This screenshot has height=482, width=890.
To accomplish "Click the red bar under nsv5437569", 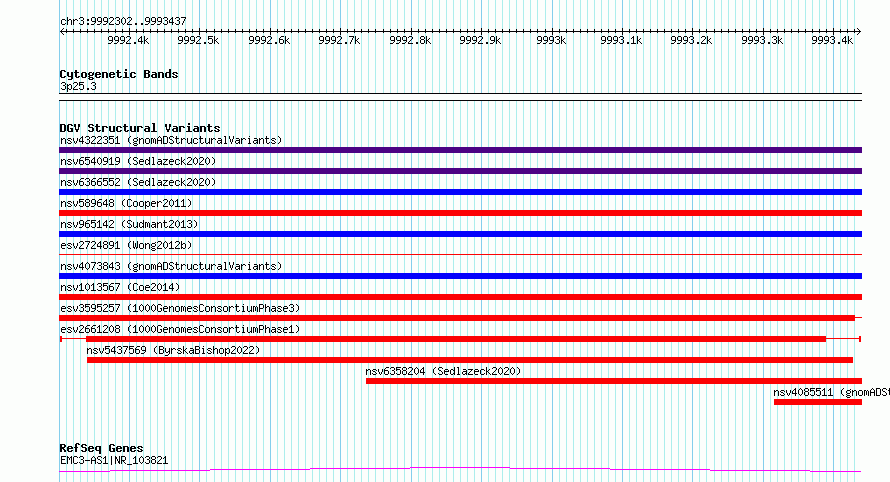I will [470, 360].
